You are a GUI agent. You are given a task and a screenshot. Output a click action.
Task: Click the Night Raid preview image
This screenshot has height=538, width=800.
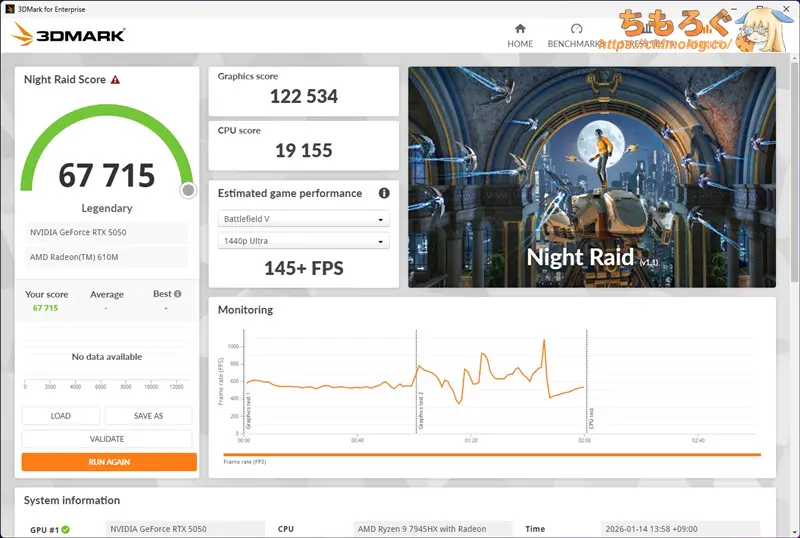point(591,177)
